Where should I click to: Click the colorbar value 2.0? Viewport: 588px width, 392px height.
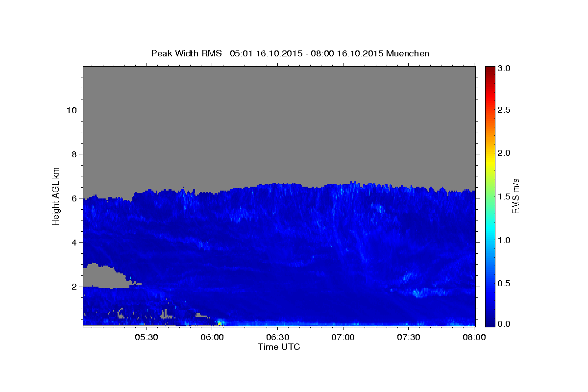coord(505,153)
